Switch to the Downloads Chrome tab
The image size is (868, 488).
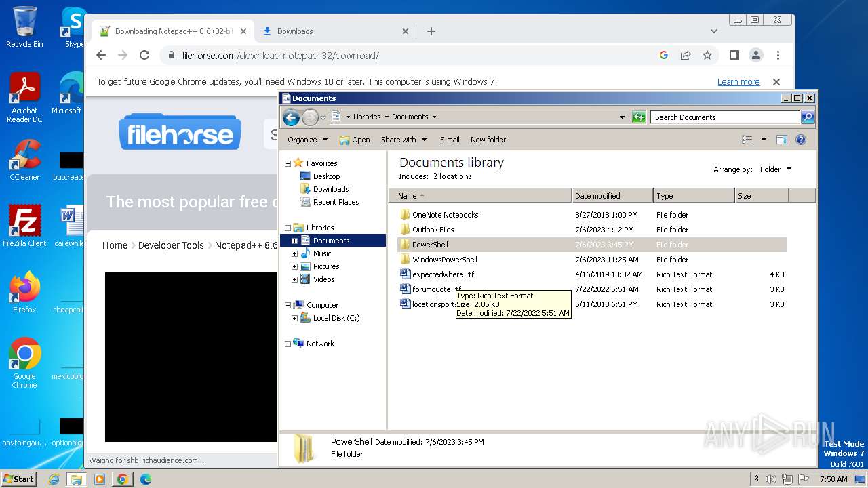(336, 31)
